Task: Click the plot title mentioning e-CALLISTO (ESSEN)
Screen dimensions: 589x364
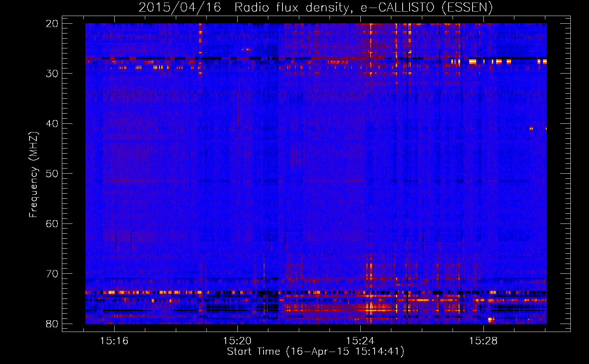Action: (316, 8)
